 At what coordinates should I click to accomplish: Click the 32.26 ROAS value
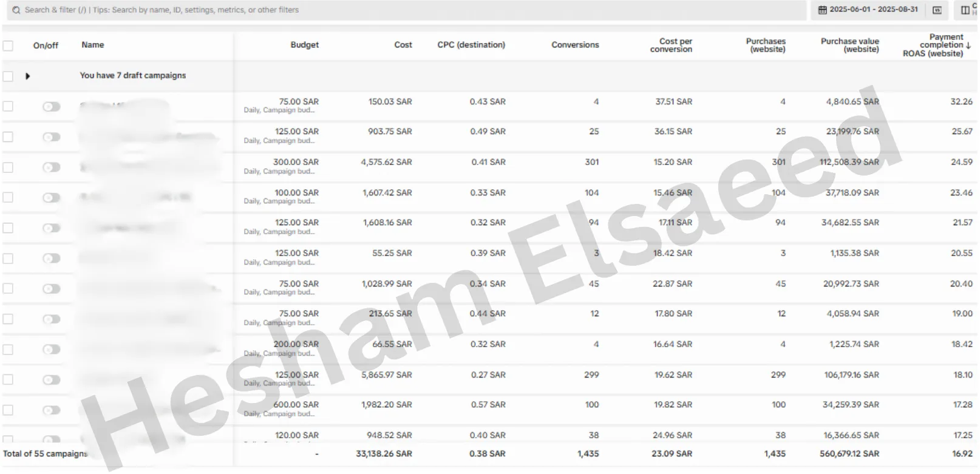click(961, 101)
